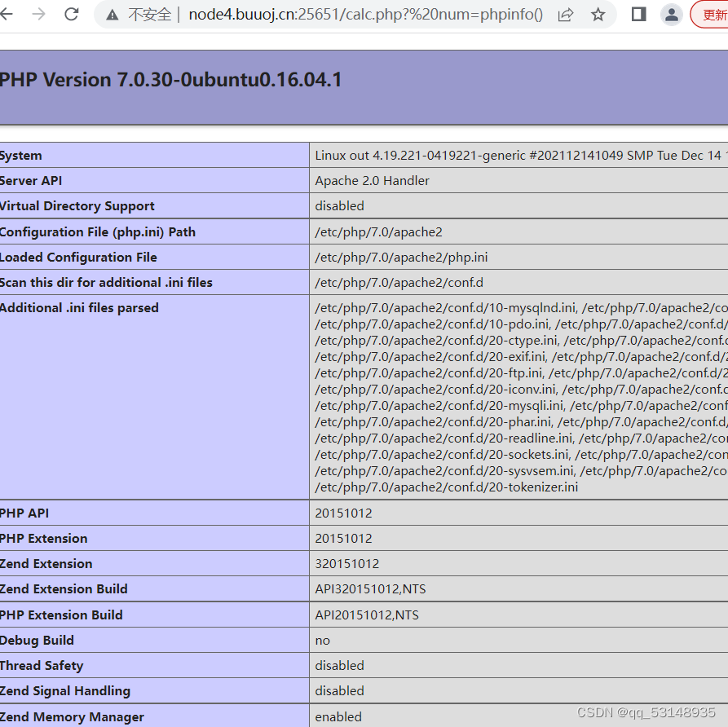This screenshot has height=727, width=728.
Task: Select /etc/php/7.0/apache2/conf.d value
Action: (x=399, y=282)
